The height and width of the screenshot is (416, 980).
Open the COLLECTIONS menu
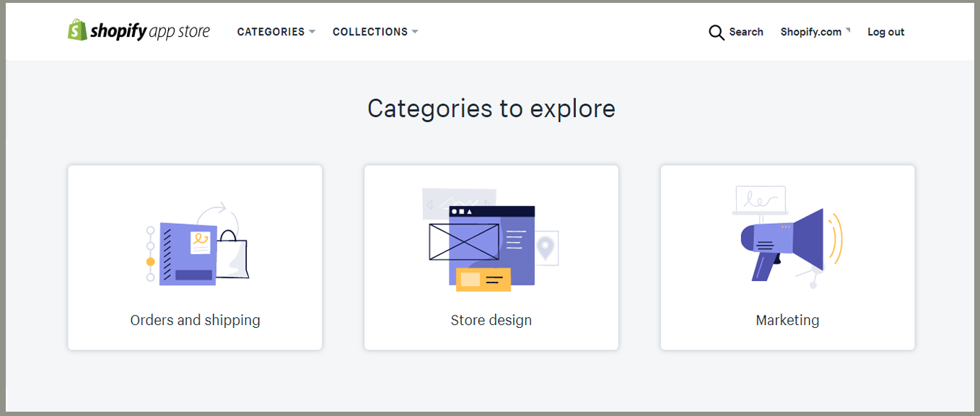click(x=370, y=32)
